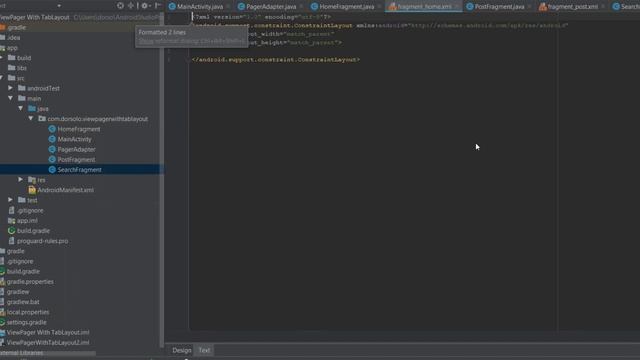640x360 pixels.
Task: Select the .gitignore file under app
Action: pyautogui.click(x=30, y=211)
